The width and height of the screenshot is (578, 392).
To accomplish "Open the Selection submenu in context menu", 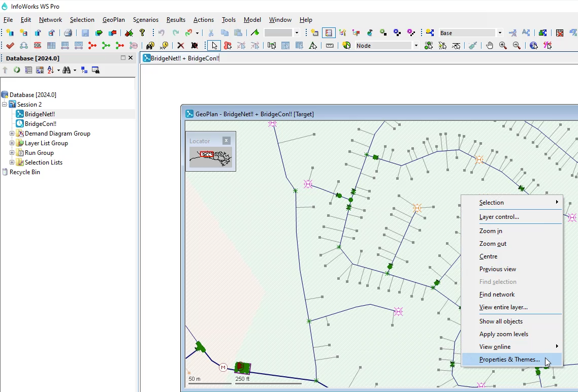I will 512,202.
